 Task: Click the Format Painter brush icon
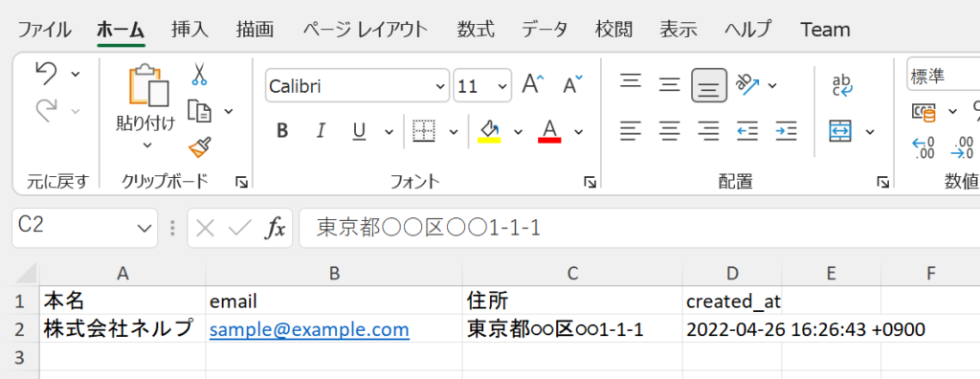(199, 147)
